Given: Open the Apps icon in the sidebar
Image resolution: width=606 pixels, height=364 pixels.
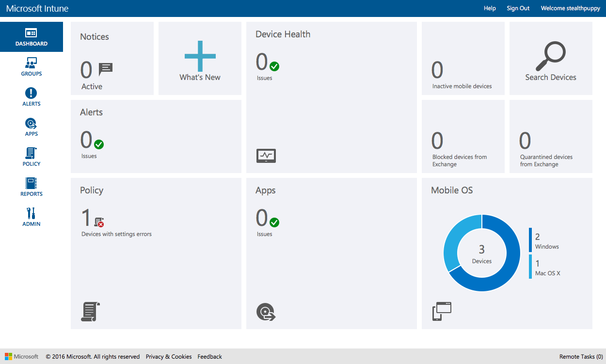Looking at the screenshot, I should [x=31, y=123].
